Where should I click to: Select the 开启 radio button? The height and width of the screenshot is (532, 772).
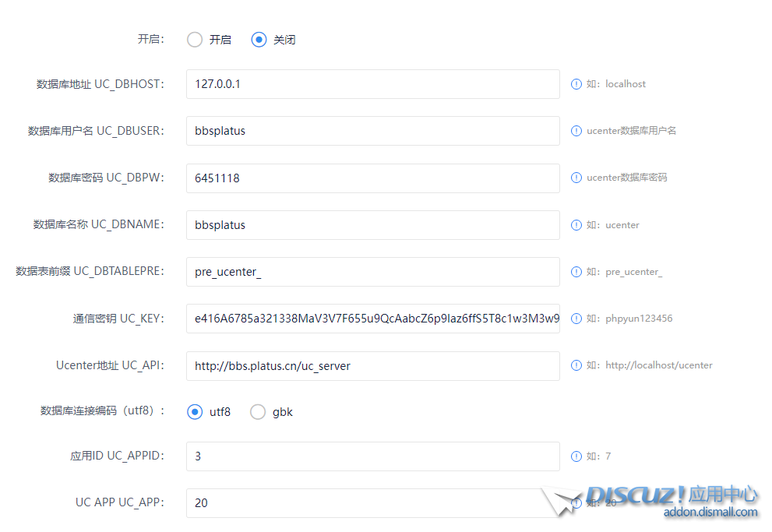(x=195, y=40)
